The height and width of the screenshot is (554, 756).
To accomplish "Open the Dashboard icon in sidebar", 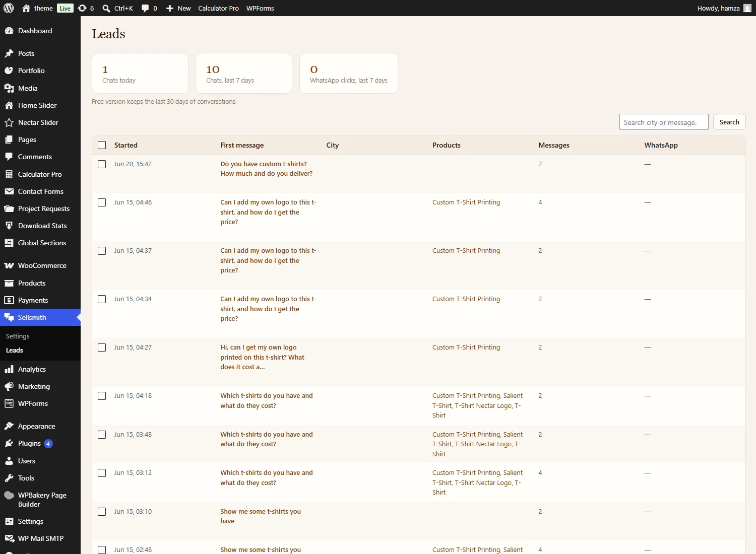I will pyautogui.click(x=9, y=31).
